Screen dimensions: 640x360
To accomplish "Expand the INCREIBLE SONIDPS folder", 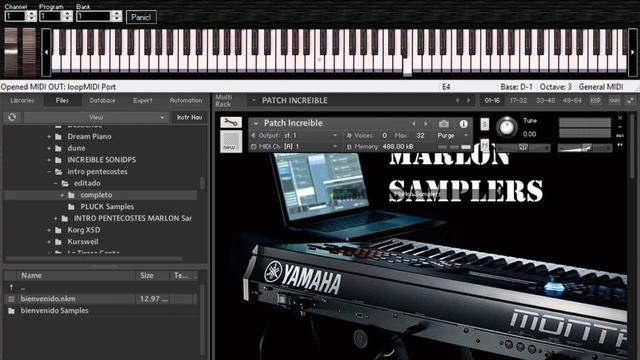I will pos(49,160).
